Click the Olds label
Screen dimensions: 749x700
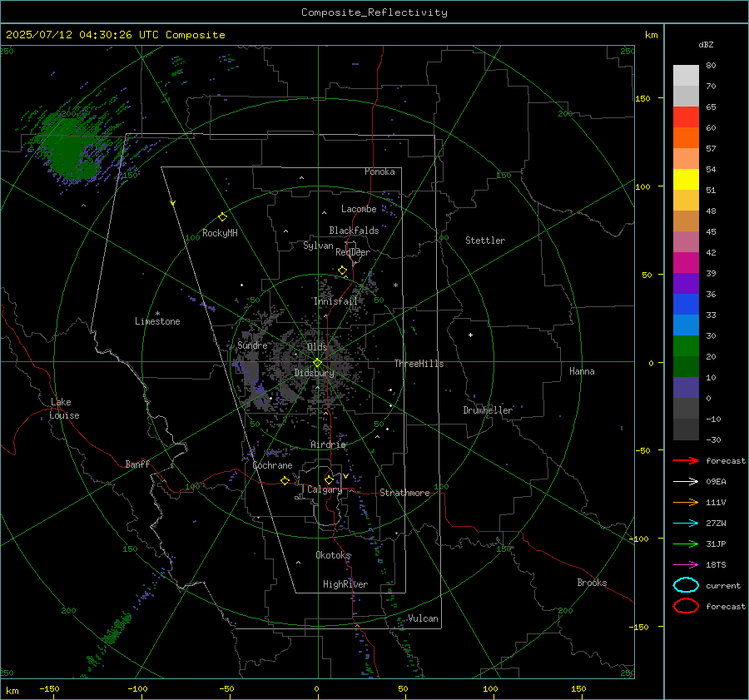[x=317, y=347]
